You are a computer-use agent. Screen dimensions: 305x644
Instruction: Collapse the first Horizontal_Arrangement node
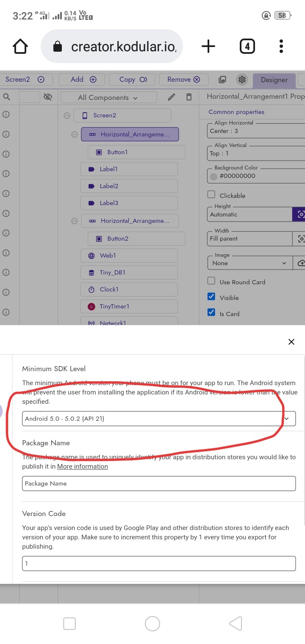(x=75, y=134)
